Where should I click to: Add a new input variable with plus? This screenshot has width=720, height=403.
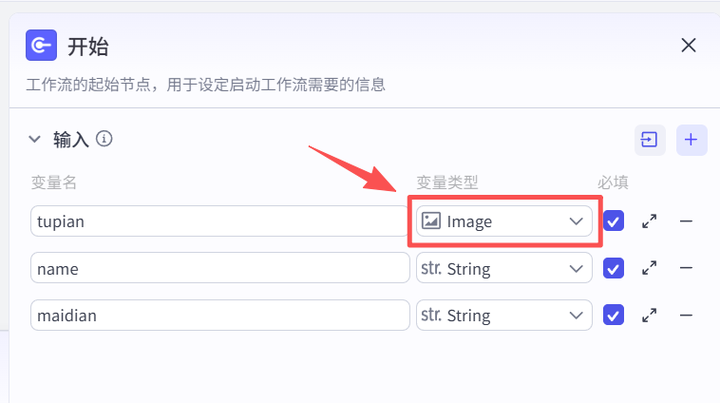tap(691, 140)
